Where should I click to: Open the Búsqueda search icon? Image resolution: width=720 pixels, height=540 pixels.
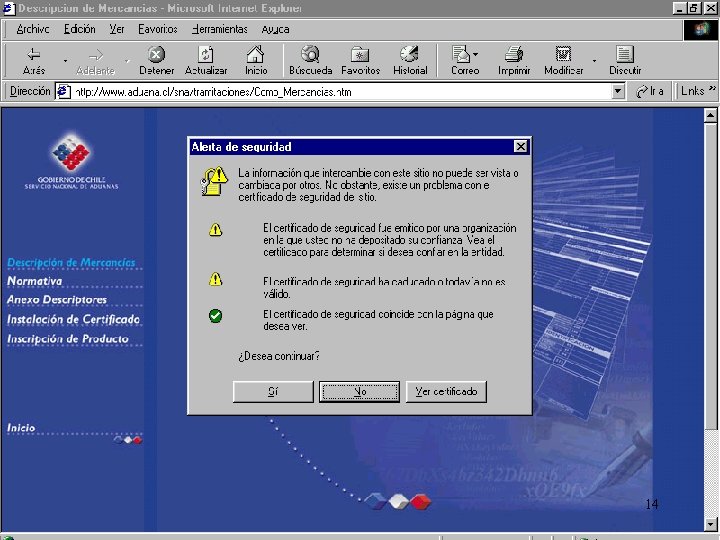pyautogui.click(x=310, y=54)
